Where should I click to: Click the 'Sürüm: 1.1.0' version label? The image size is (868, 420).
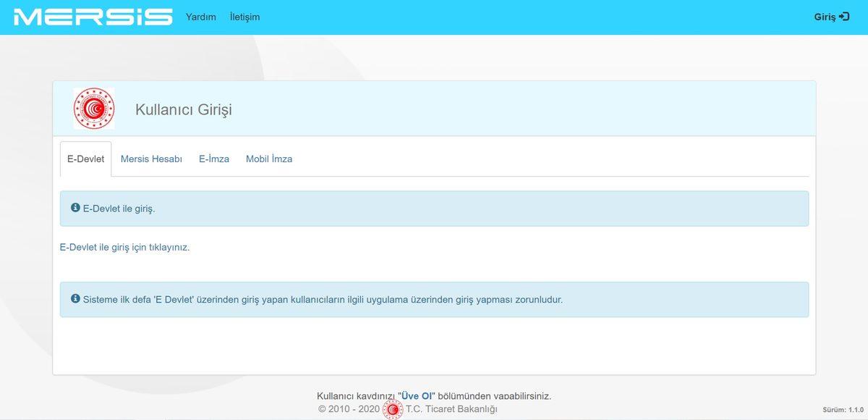843,409
